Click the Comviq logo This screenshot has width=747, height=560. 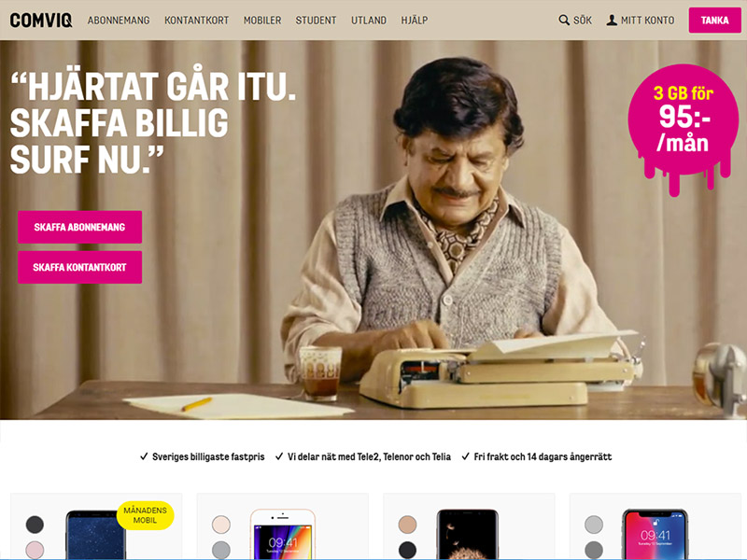[41, 20]
